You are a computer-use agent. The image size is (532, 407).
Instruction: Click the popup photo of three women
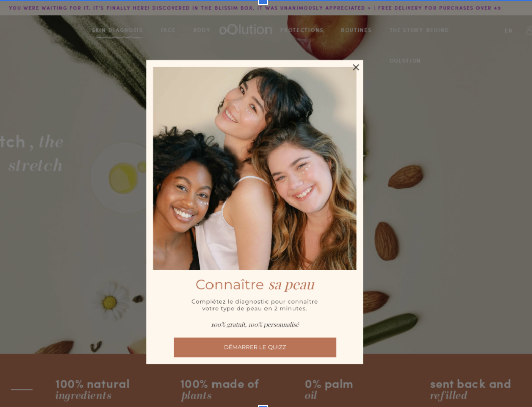click(x=255, y=168)
